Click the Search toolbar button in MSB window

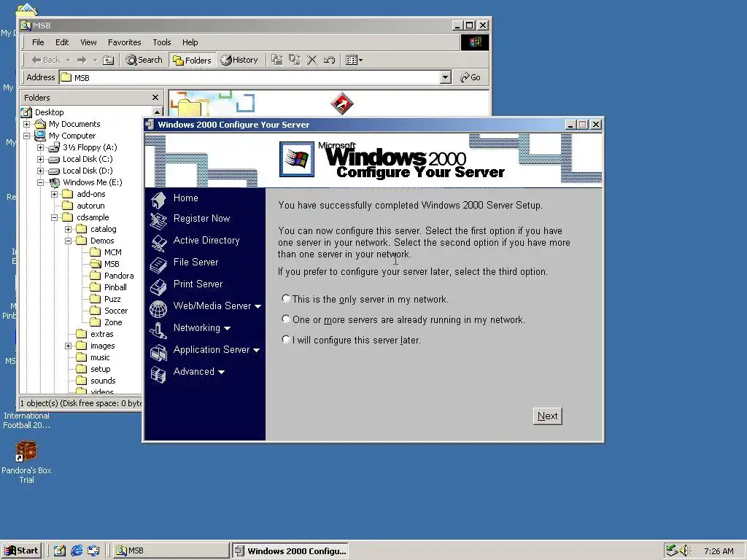point(144,60)
